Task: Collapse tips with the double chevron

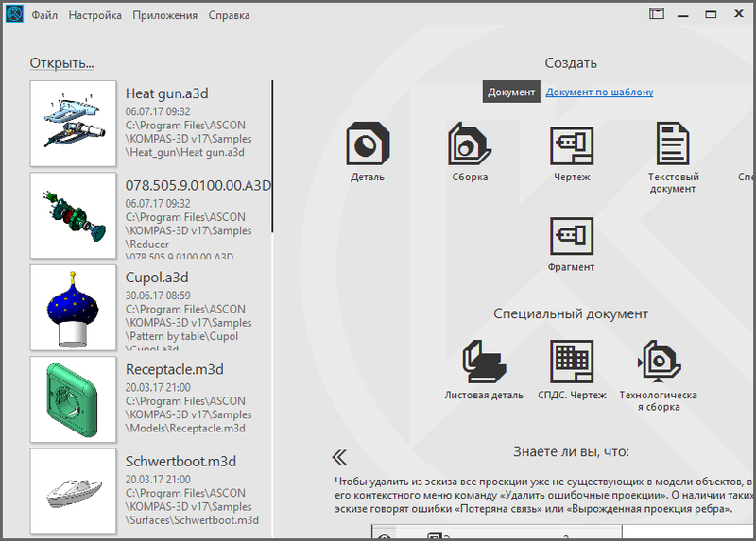Action: (x=339, y=457)
